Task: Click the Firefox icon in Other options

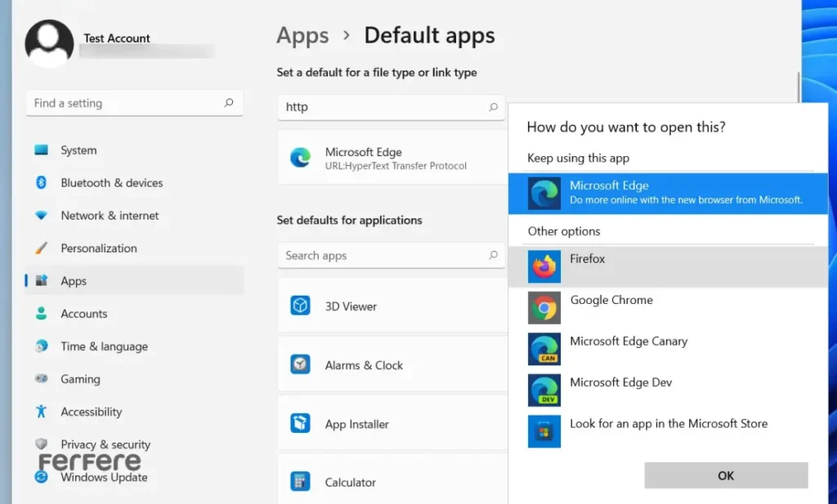Action: point(544,266)
